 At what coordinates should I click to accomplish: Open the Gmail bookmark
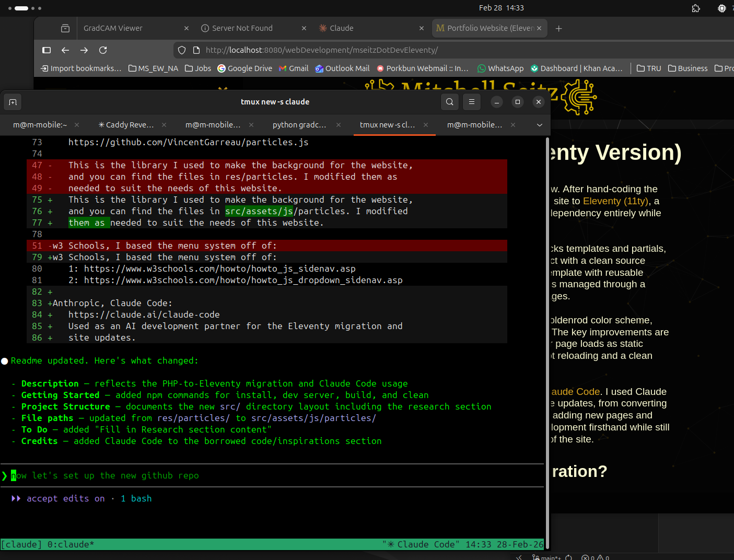point(294,68)
